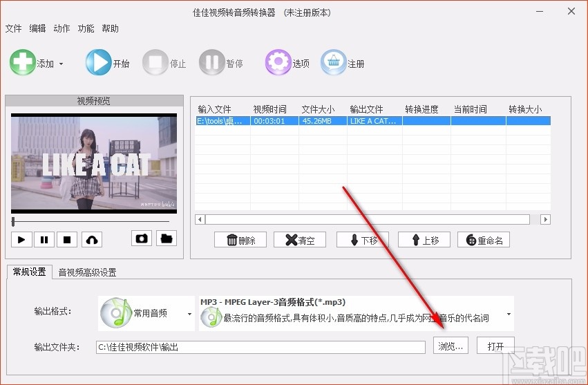Image resolution: width=588 pixels, height=385 pixels.
Task: Move file up with 上移 button
Action: click(424, 240)
